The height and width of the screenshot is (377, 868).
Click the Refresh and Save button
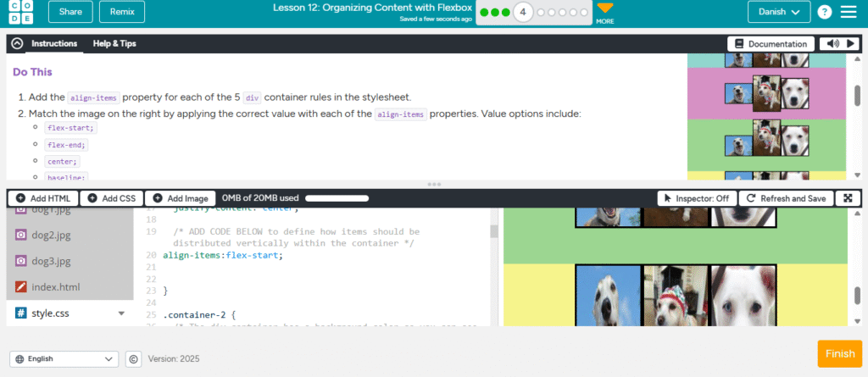(785, 198)
